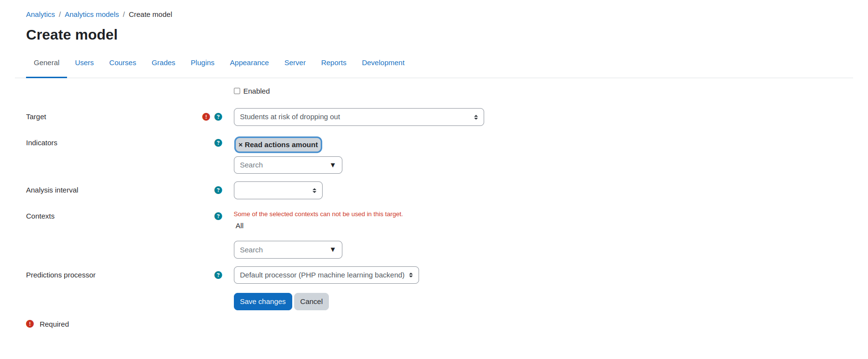Switch to the Development tab
The height and width of the screenshot is (359, 868).
pyautogui.click(x=383, y=63)
